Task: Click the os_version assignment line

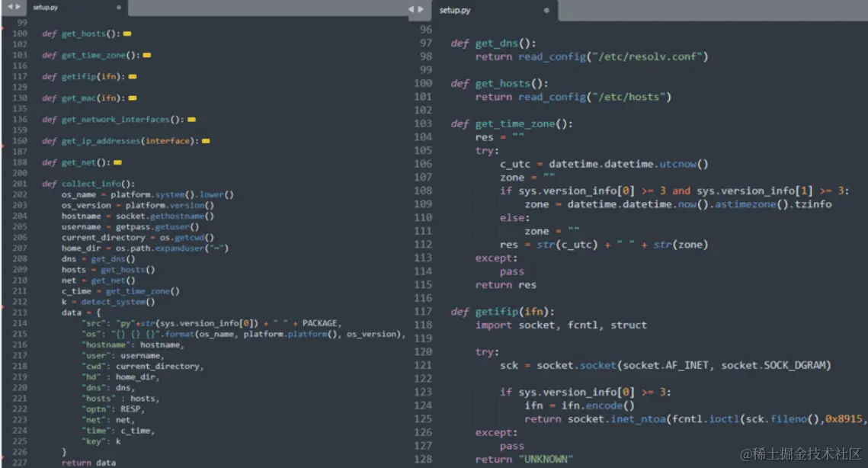Action: 138,206
